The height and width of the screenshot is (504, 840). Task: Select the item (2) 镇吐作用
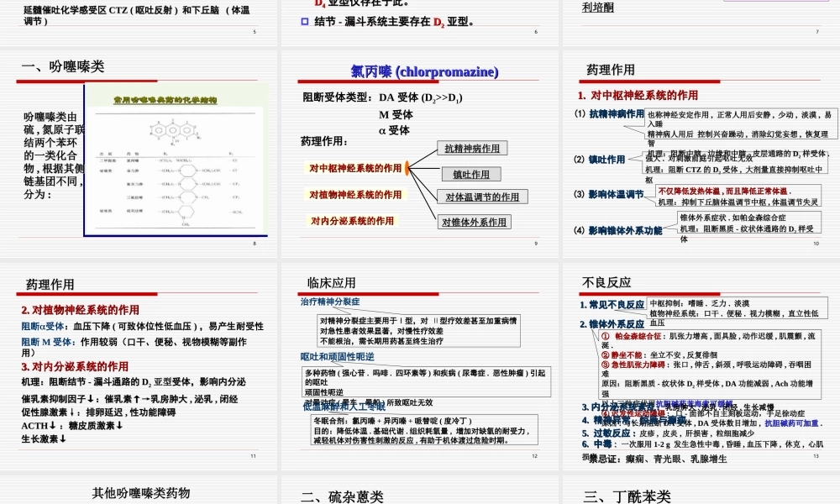pyautogui.click(x=599, y=159)
